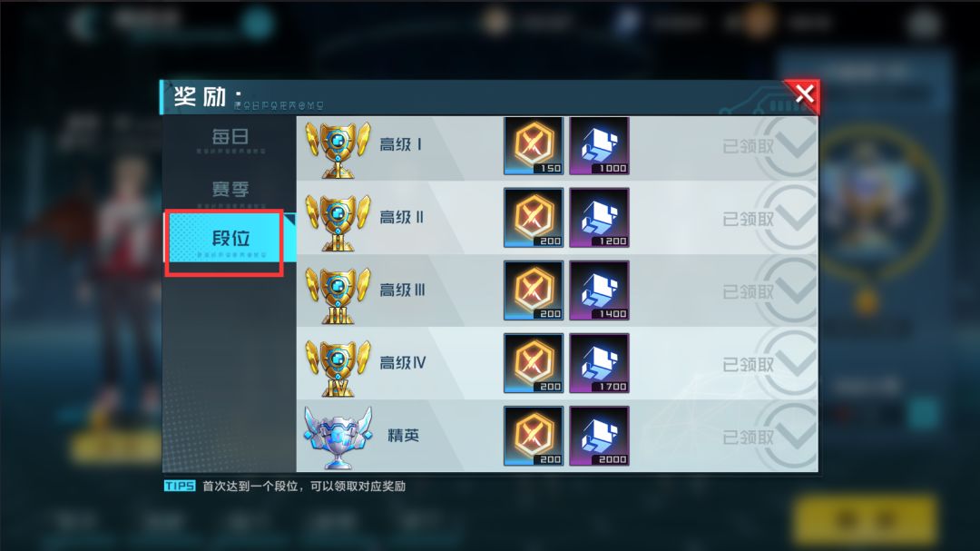Click the 已领取 checkmark for 高级 I
Screen dimensions: 980x551
coord(770,146)
